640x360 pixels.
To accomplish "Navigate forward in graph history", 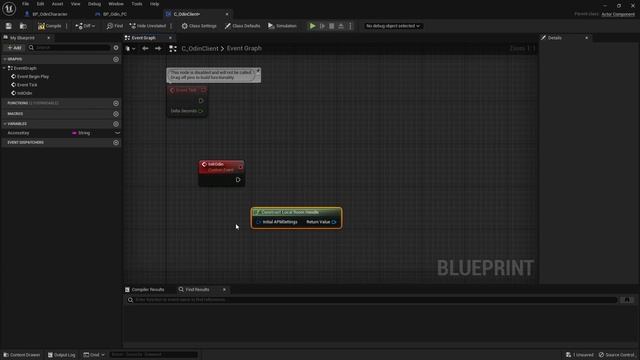I will coord(158,49).
